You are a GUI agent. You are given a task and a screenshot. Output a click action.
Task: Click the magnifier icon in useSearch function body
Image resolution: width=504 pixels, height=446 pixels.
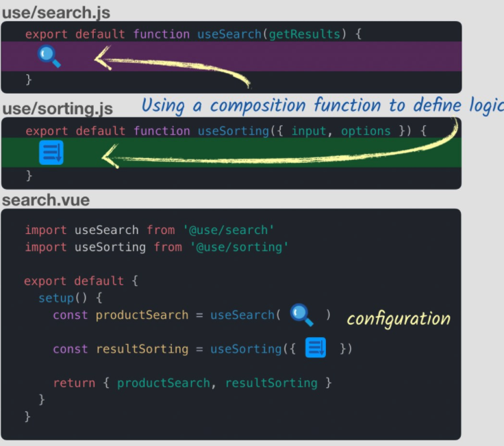(x=49, y=57)
